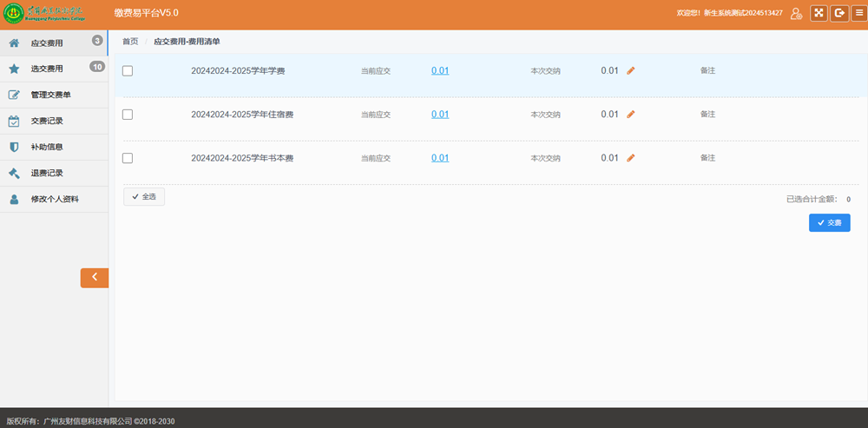The height and width of the screenshot is (428, 868).
Task: Click the 全选 select-all button
Action: click(x=144, y=197)
